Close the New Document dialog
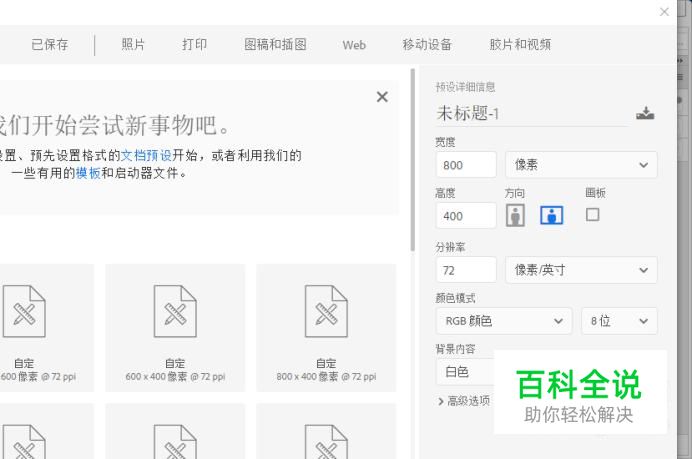Screen dimensions: 692x459 [x=664, y=12]
